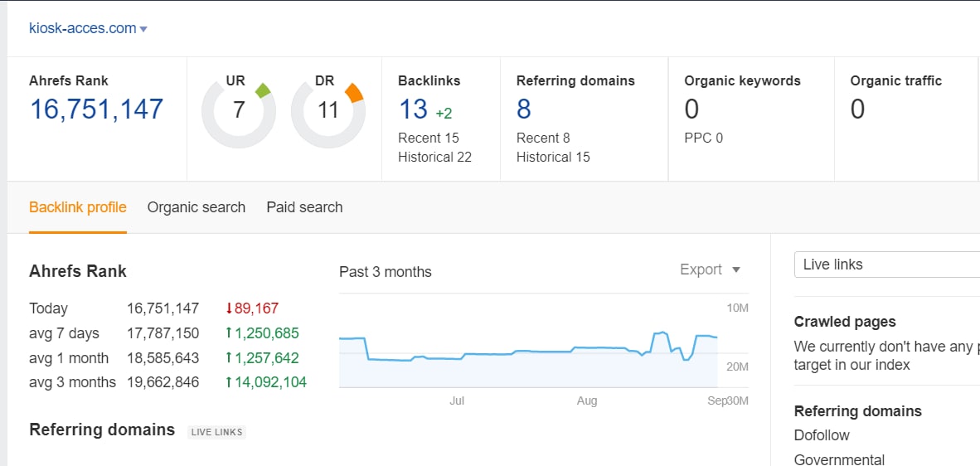Click the Jul label on chart axis

pyautogui.click(x=457, y=401)
